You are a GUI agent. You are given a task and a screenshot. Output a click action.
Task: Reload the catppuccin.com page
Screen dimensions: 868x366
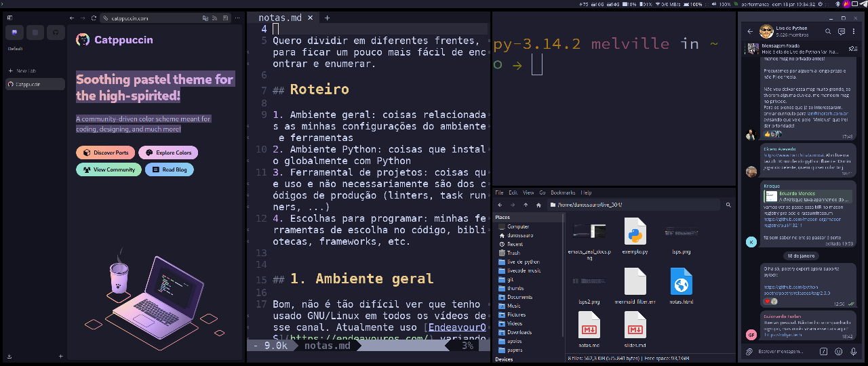[94, 18]
